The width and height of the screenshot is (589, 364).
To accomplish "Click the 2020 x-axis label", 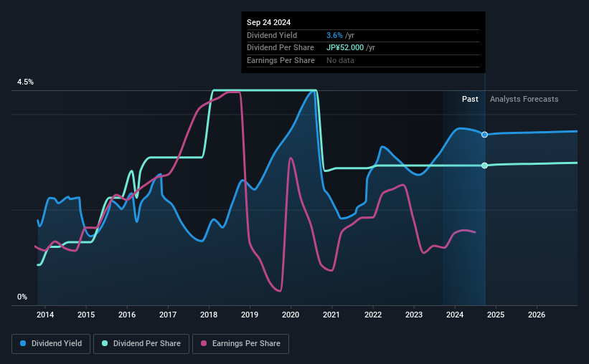I will coord(291,315).
